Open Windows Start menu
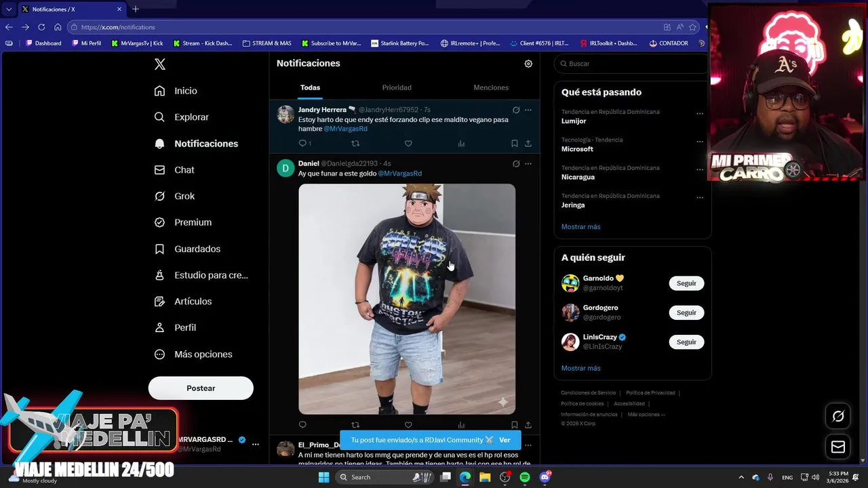 pyautogui.click(x=324, y=477)
